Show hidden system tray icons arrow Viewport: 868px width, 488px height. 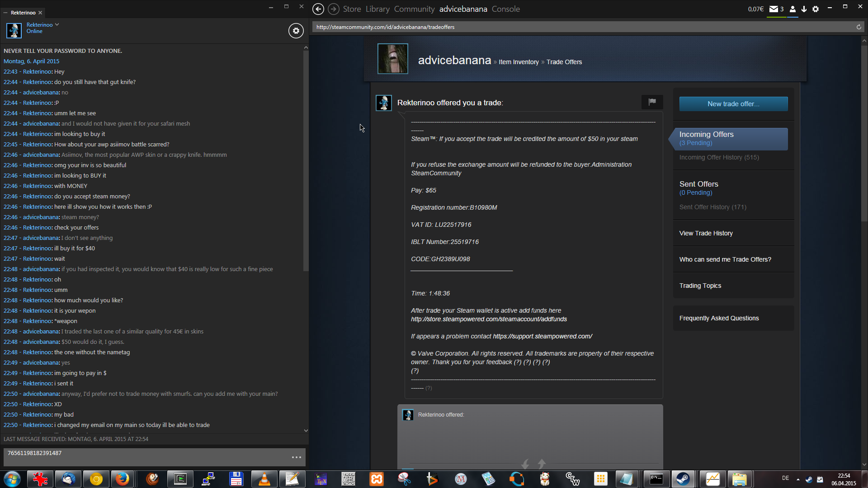point(798,479)
